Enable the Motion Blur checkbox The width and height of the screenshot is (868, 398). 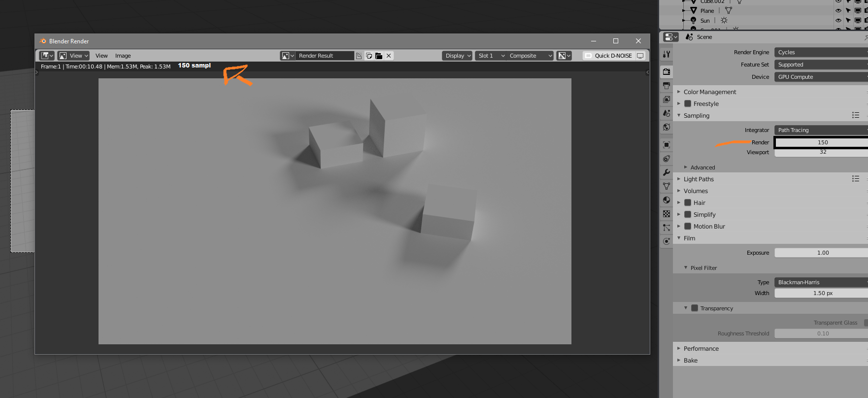[688, 227]
